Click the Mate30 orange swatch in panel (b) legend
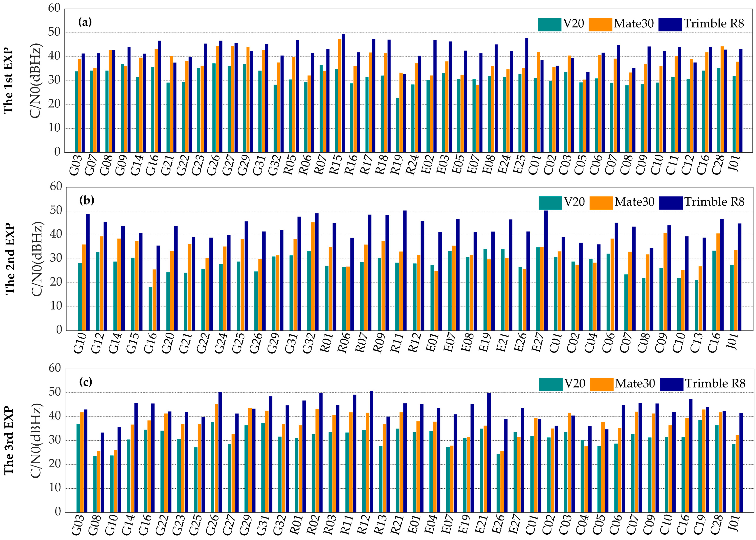Screen dimensions: 756x540 [x=601, y=203]
